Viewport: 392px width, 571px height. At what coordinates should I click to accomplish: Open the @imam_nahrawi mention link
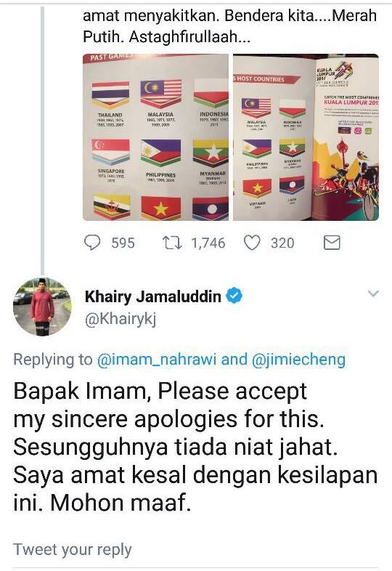point(157,360)
